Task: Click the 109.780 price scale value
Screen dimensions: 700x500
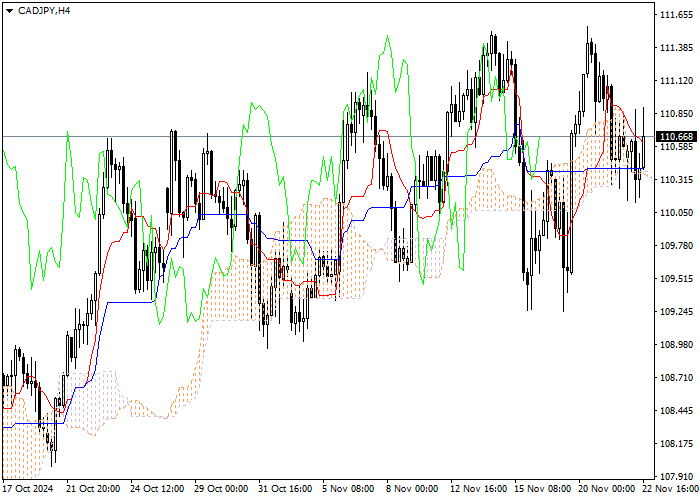Action: (676, 246)
